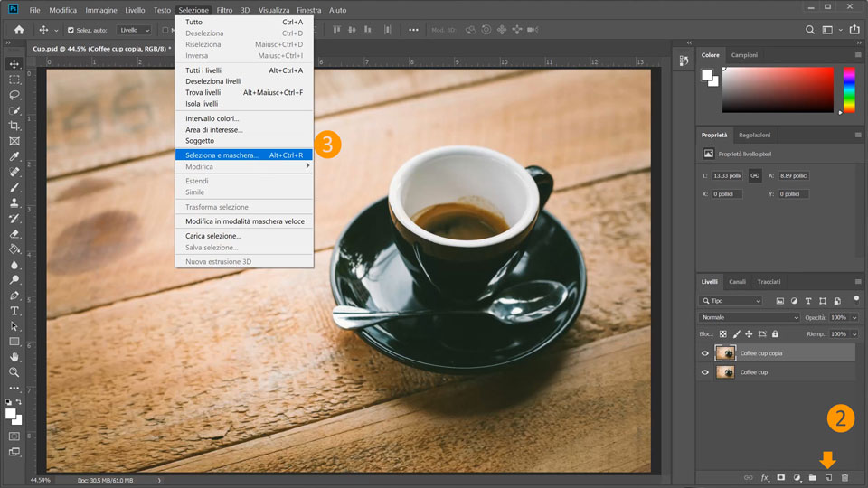
Task: Uncheck the Selez. auto checkbox
Action: [71, 30]
